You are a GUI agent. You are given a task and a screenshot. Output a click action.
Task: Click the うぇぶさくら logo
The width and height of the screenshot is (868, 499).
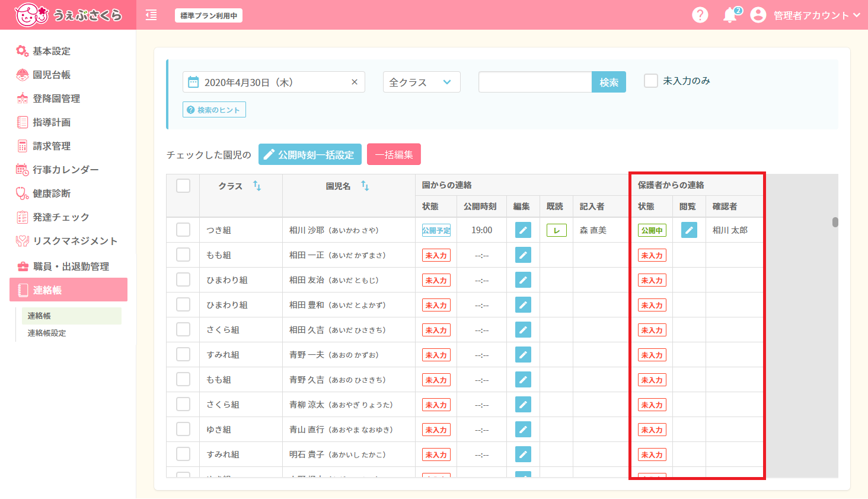point(68,15)
